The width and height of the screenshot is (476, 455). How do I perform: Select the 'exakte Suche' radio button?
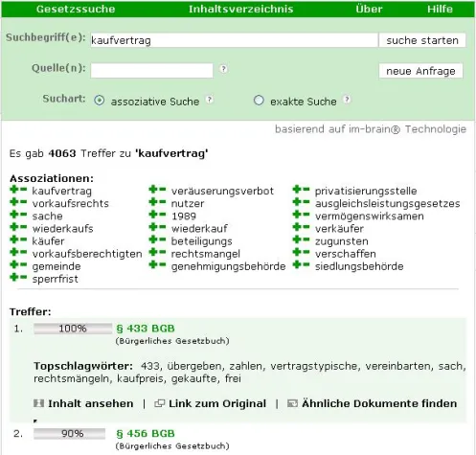[x=259, y=101]
